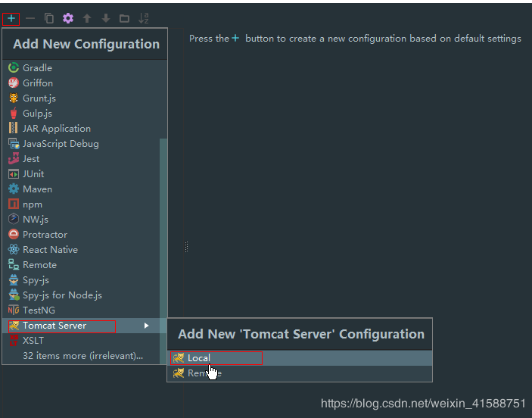Click the panel splitter grip handle
The height and width of the screenshot is (418, 532).
coord(186,247)
